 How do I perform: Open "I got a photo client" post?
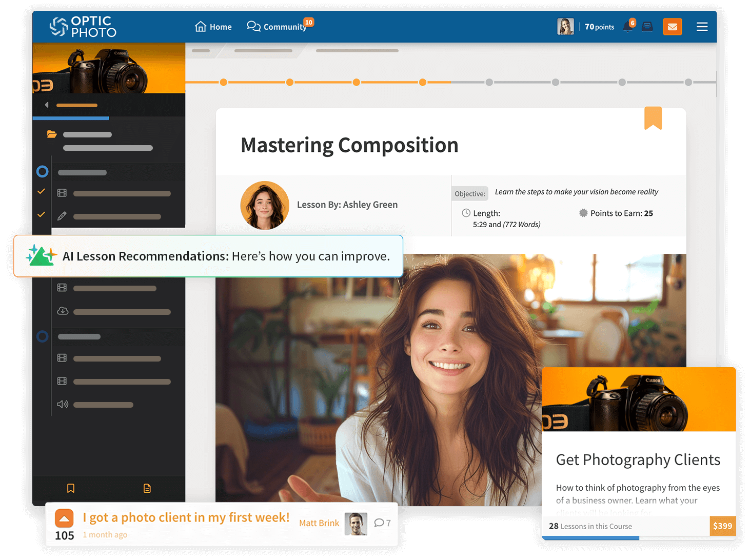coord(186,517)
